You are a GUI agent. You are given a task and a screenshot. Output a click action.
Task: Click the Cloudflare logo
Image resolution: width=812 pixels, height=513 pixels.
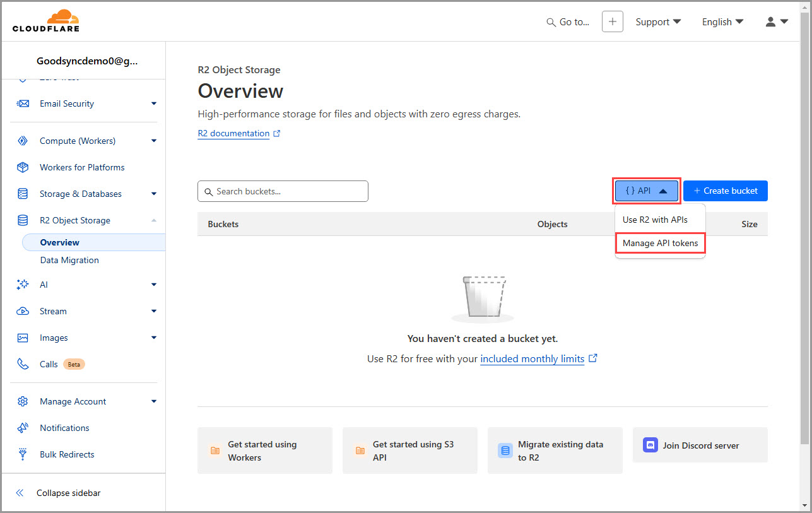pos(45,21)
